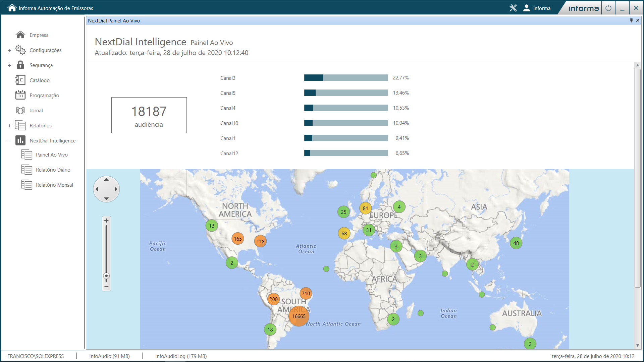This screenshot has height=362, width=644.
Task: Click the 13 cluster marker on map
Action: (212, 226)
